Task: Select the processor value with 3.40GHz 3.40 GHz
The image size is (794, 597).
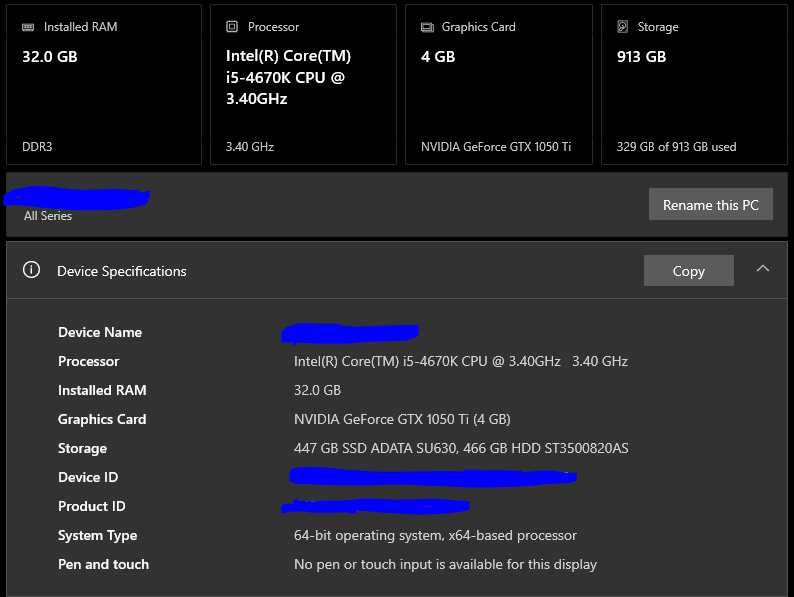Action: click(461, 361)
